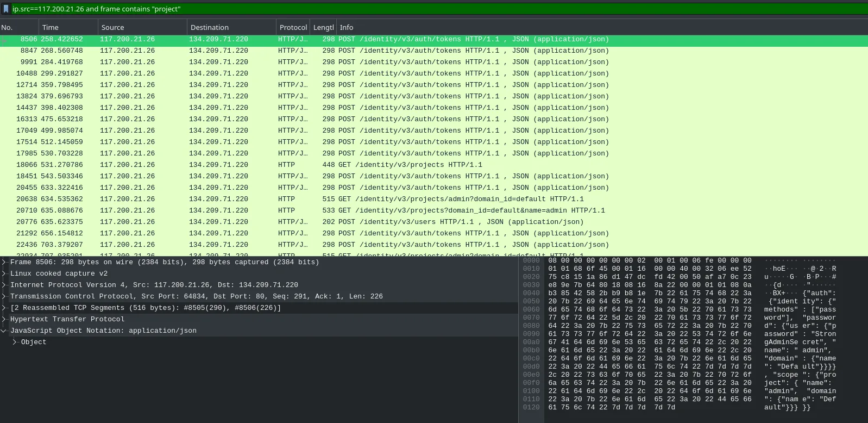
Task: Collapse JavaScript Object Notation section
Action: [x=4, y=331]
